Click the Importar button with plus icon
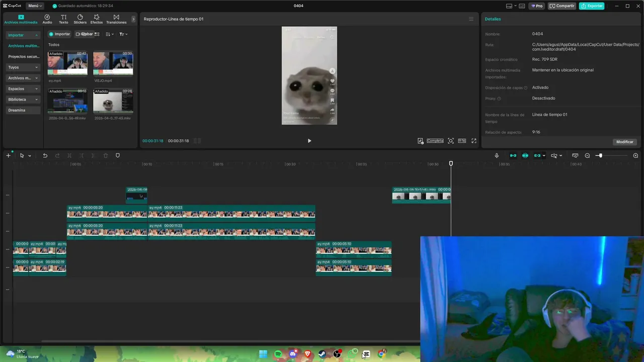This screenshot has width=644, height=362. [59, 34]
